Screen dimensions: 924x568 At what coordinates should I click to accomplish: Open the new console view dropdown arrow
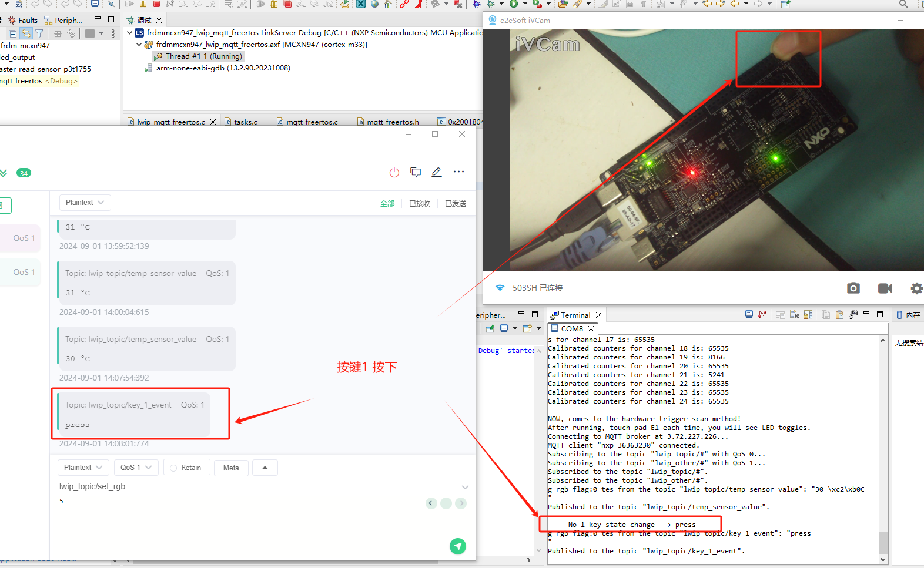538,328
